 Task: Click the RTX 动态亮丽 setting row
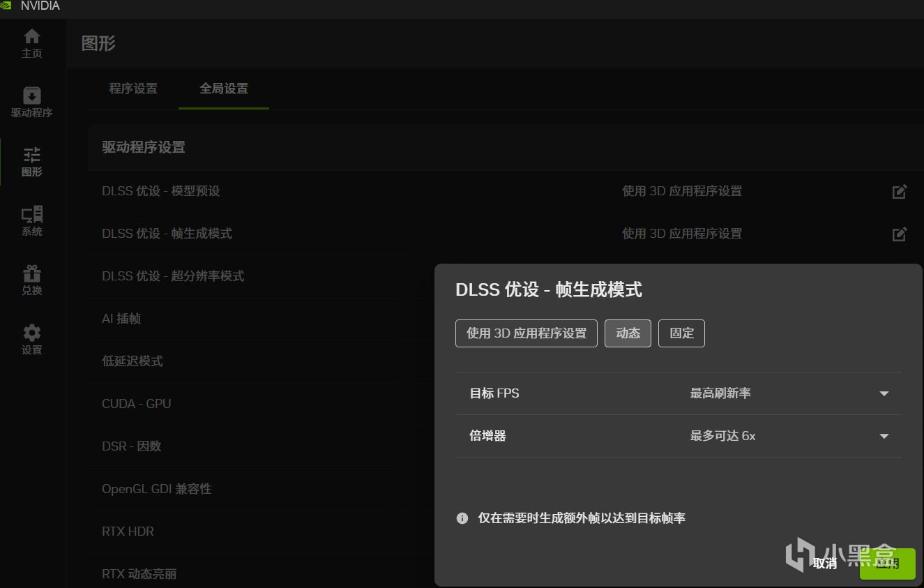pyautogui.click(x=139, y=574)
